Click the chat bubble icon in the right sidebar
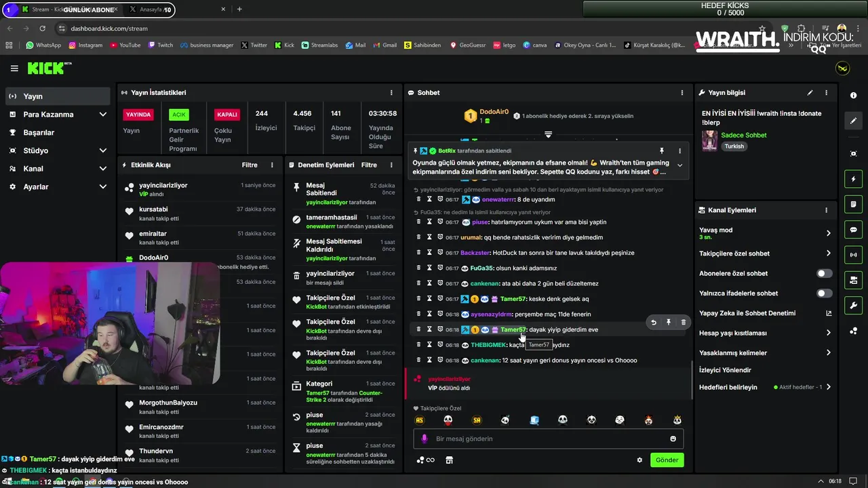 853,230
